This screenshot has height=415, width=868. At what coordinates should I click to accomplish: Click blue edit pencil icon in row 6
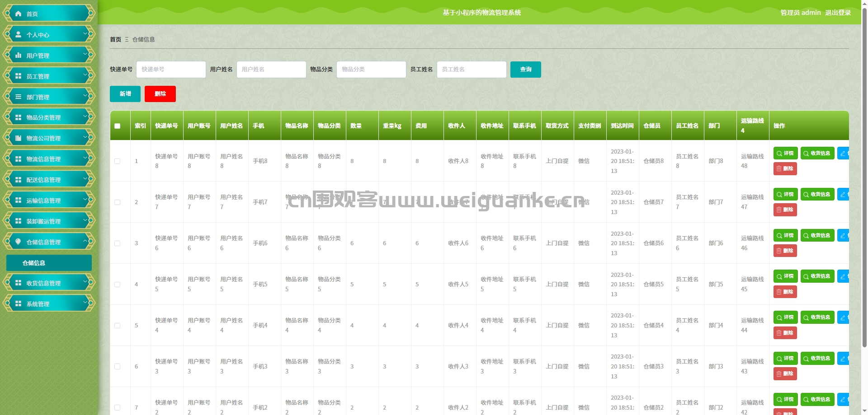click(843, 359)
